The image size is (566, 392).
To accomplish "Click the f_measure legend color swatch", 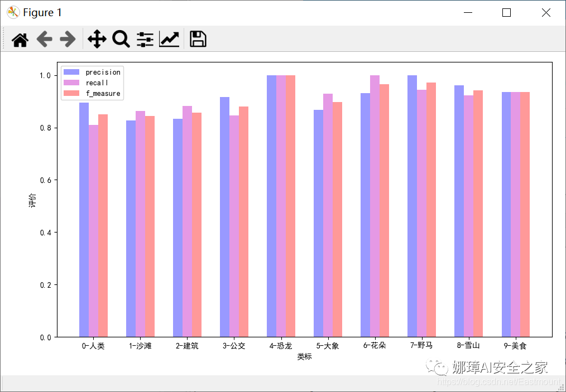I will (x=71, y=94).
